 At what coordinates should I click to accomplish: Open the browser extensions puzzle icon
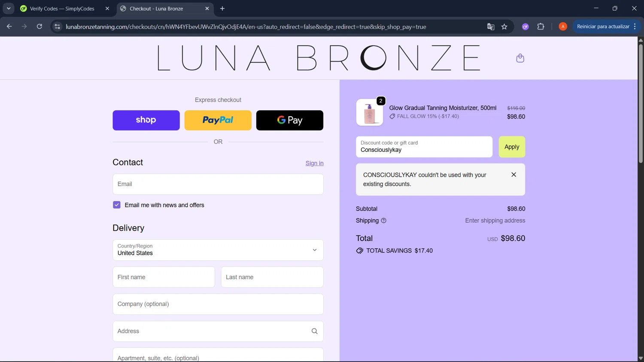[541, 27]
